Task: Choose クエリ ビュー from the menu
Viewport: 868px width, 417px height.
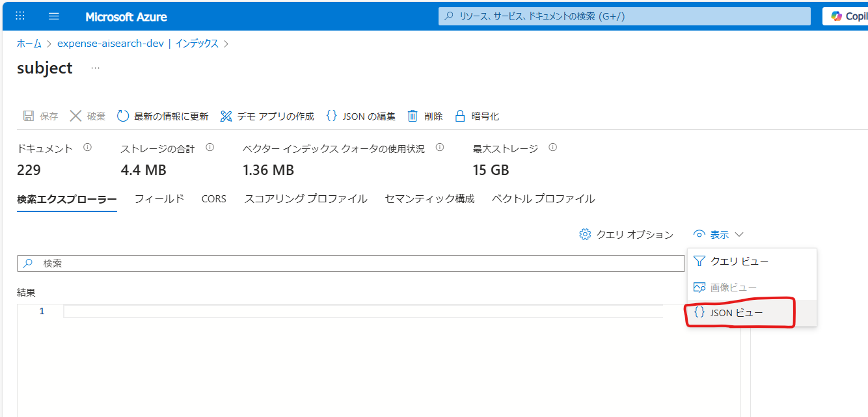Action: 752,261
